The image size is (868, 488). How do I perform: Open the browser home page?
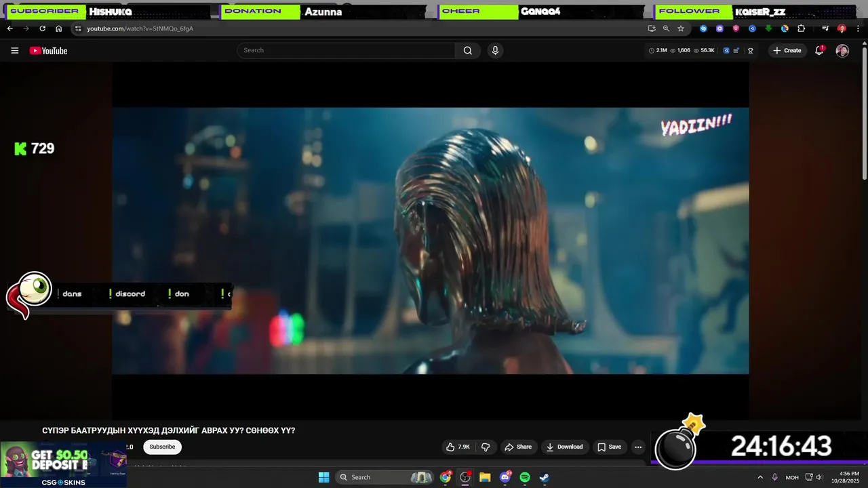58,28
